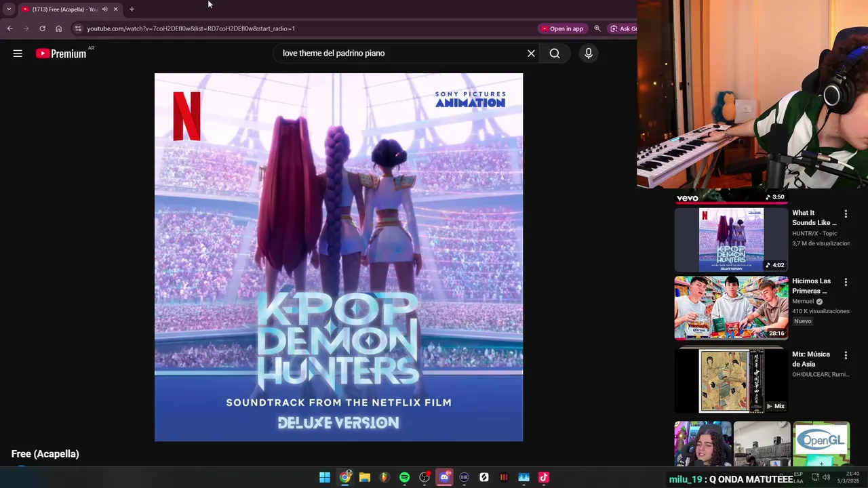Open the red bars app in taskbar
The width and height of the screenshot is (868, 488).
504,477
